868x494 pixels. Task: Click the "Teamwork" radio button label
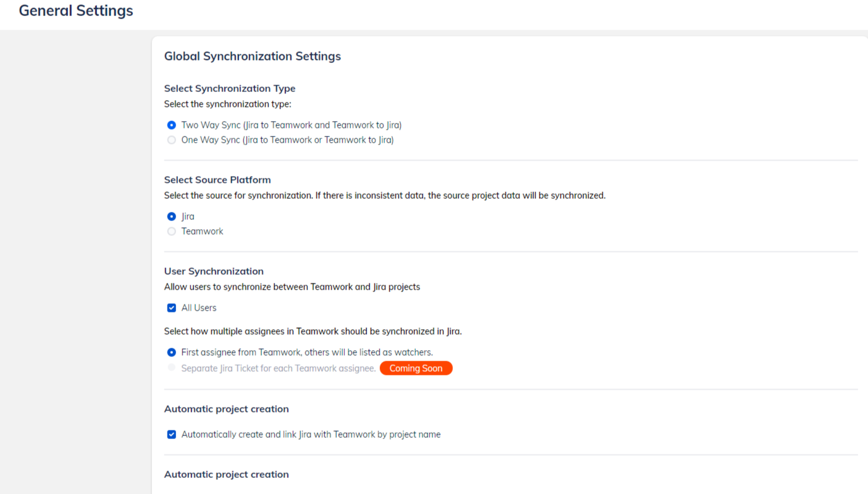click(x=202, y=231)
